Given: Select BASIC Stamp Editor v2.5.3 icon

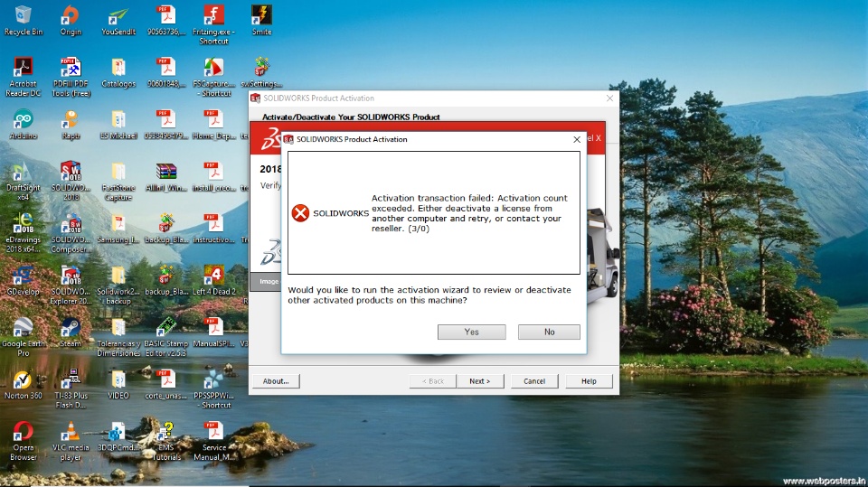Looking at the screenshot, I should (x=166, y=336).
